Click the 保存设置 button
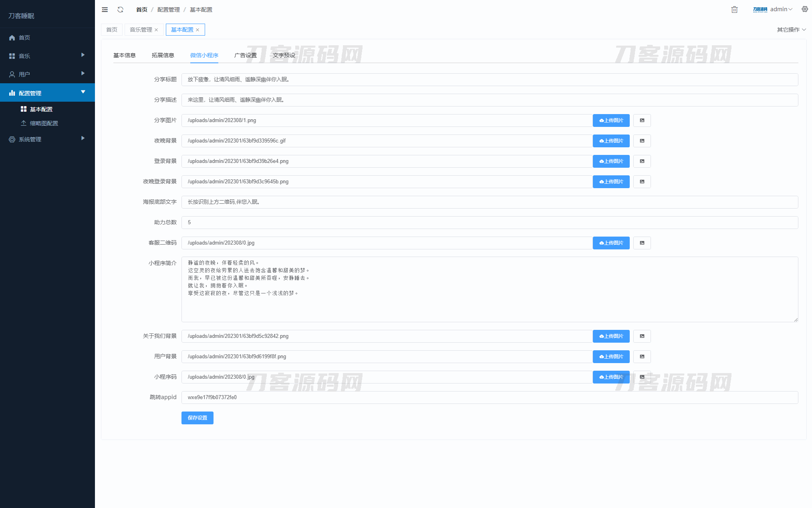812x508 pixels. pos(197,418)
